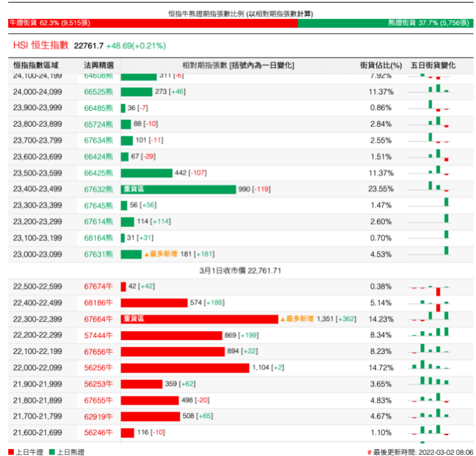Open warrant code 66485熊
Viewport: 476px width, 456px height.
click(98, 108)
